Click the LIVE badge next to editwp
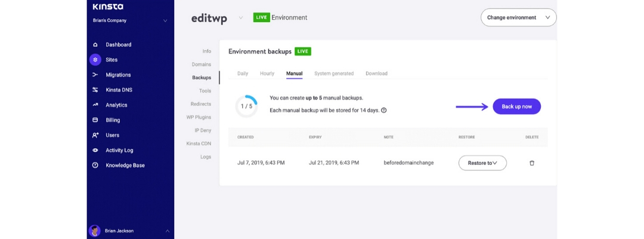644x239 pixels. tap(262, 17)
